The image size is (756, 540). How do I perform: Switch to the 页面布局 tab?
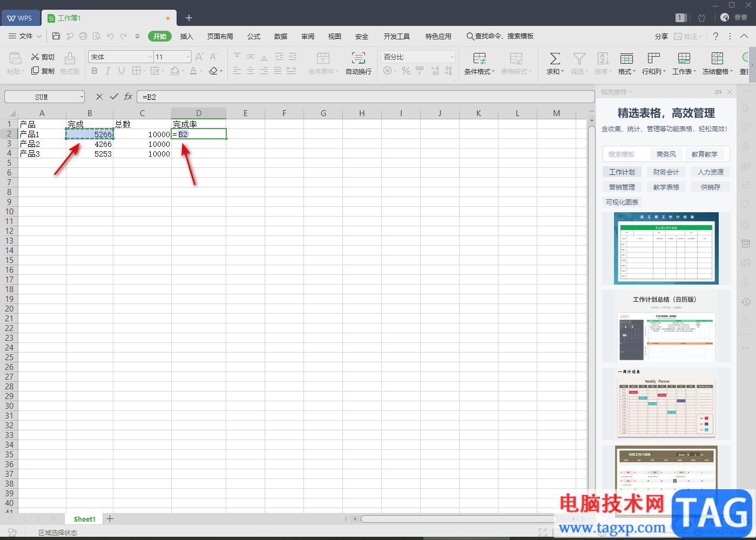coord(220,36)
